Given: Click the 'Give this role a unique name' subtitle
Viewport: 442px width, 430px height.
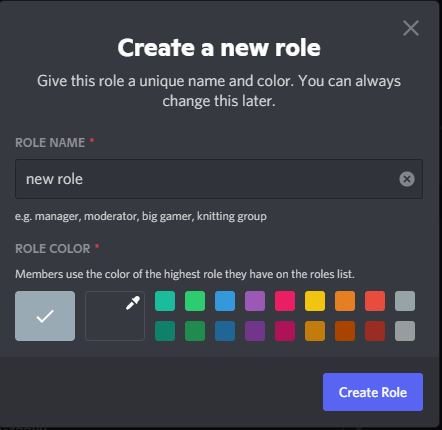Looking at the screenshot, I should [x=219, y=91].
